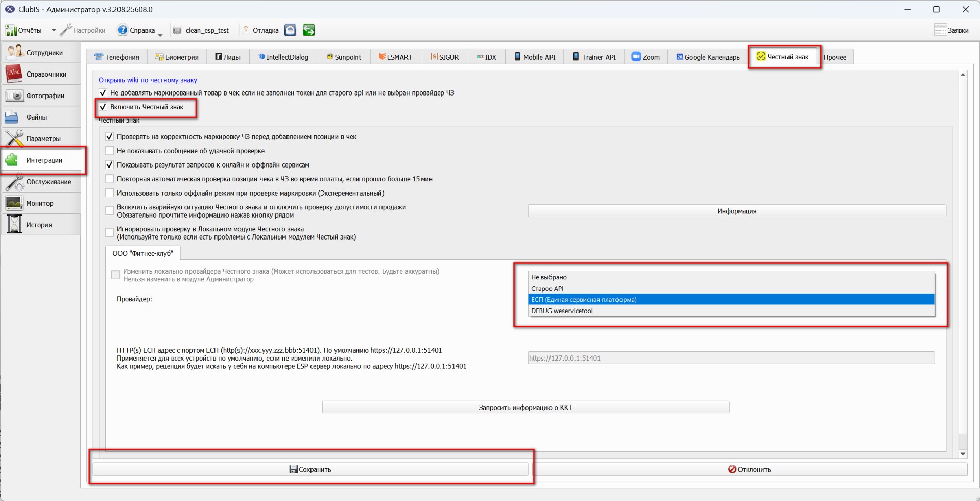This screenshot has width=980, height=501.
Task: Switch to the SIGUR tab
Action: (x=445, y=57)
